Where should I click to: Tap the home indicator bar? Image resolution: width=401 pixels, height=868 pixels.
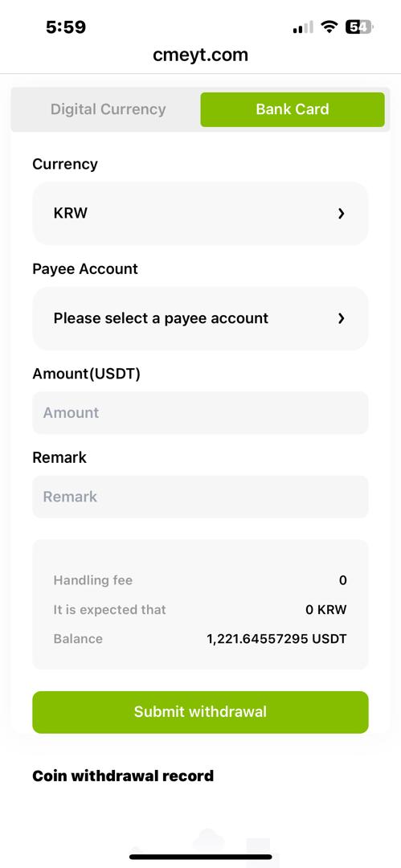(x=201, y=857)
